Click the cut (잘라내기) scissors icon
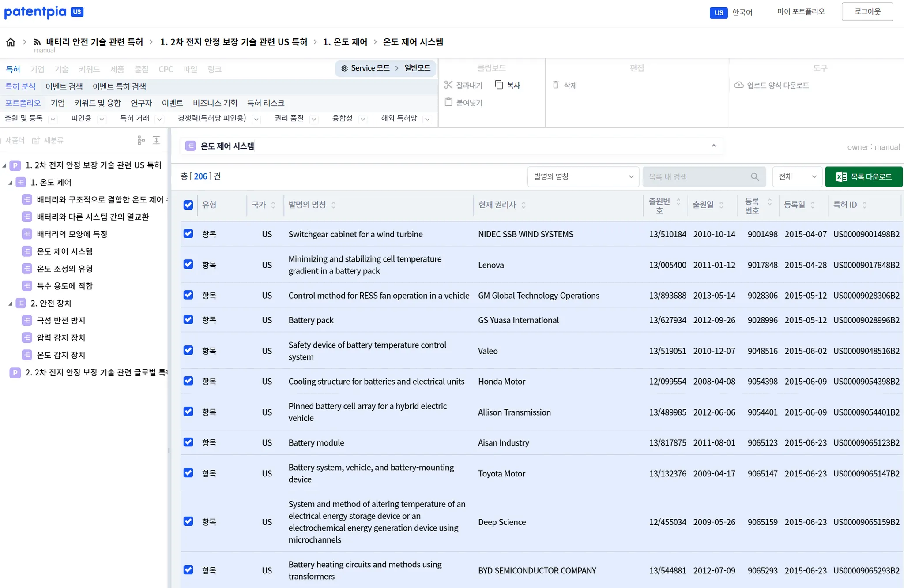The width and height of the screenshot is (904, 588). [x=448, y=85]
